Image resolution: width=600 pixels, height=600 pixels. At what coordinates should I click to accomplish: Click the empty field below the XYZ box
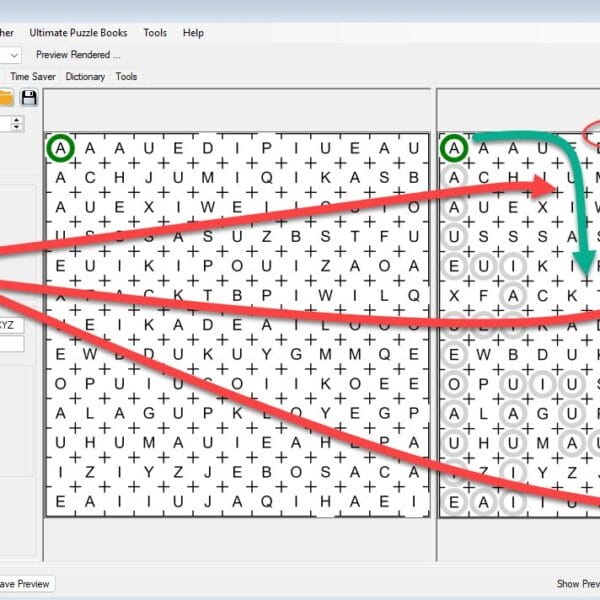tap(8, 344)
